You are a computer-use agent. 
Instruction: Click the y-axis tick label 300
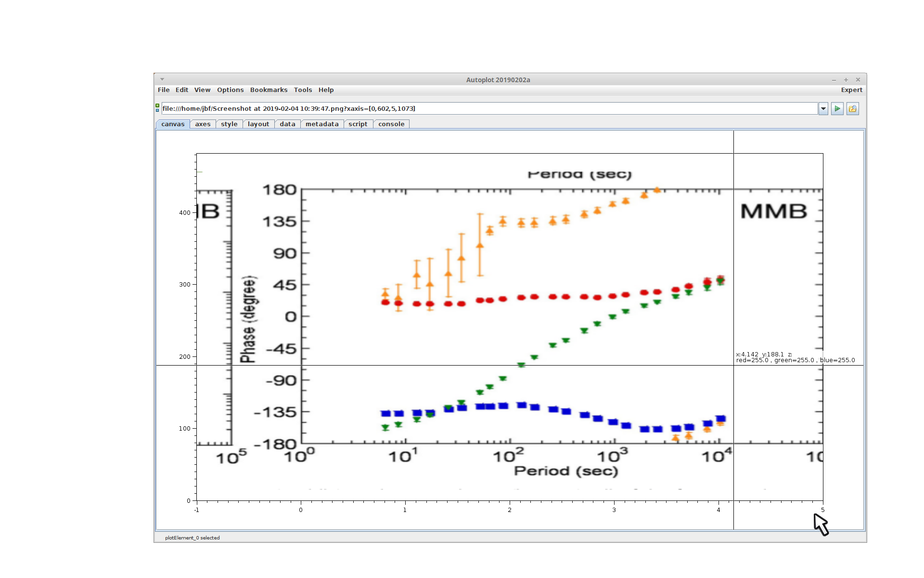click(185, 285)
